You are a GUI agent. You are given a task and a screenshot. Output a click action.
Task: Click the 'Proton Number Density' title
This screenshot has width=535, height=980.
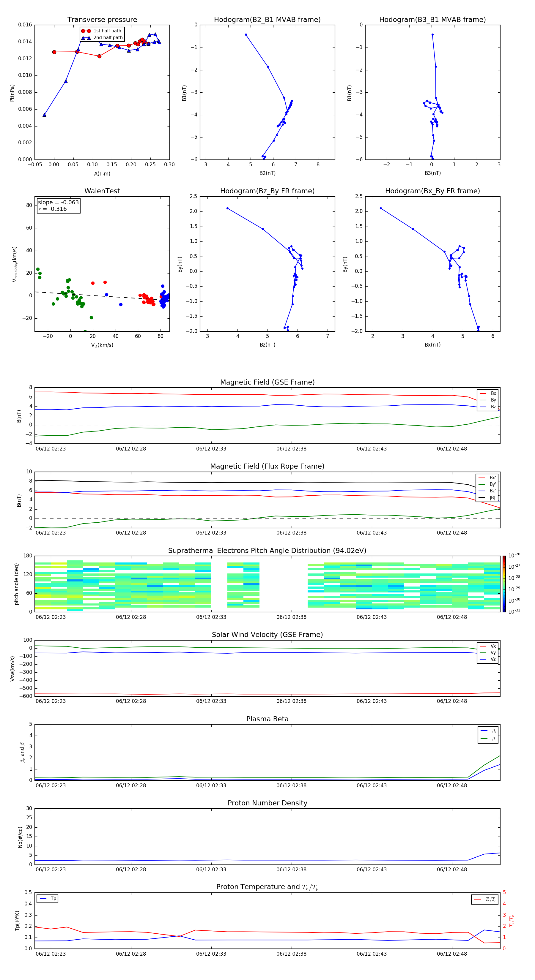point(267,803)
